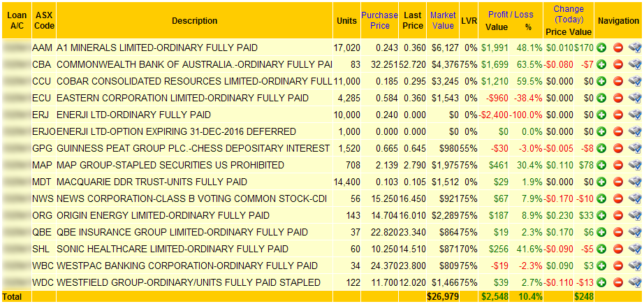
Task: Open the checkmark document icon for ERJO
Action: point(635,132)
